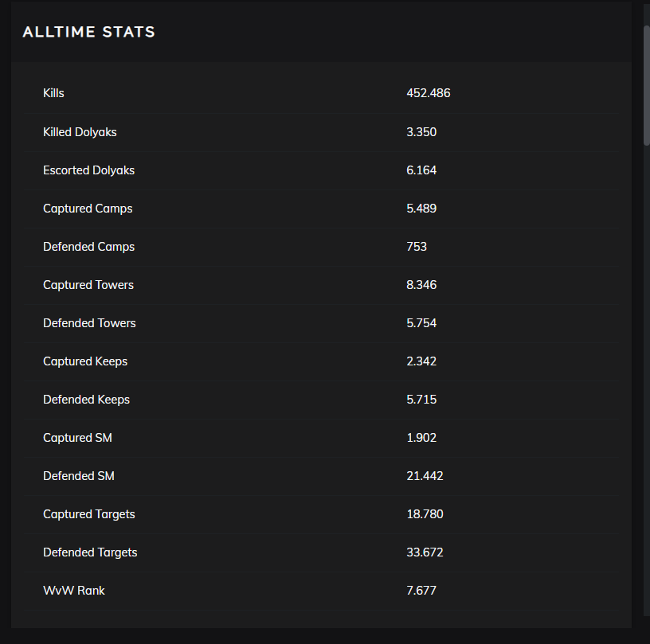Select the Defended Keeps label

(x=86, y=400)
